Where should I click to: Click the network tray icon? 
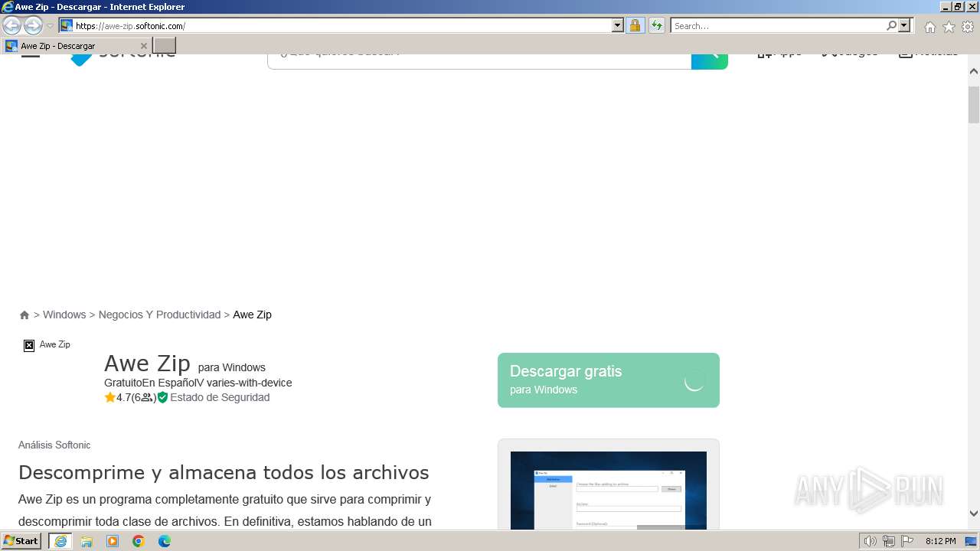pos(889,541)
